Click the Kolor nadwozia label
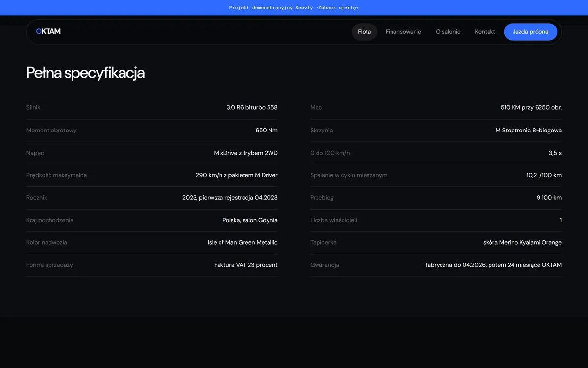 pos(47,242)
